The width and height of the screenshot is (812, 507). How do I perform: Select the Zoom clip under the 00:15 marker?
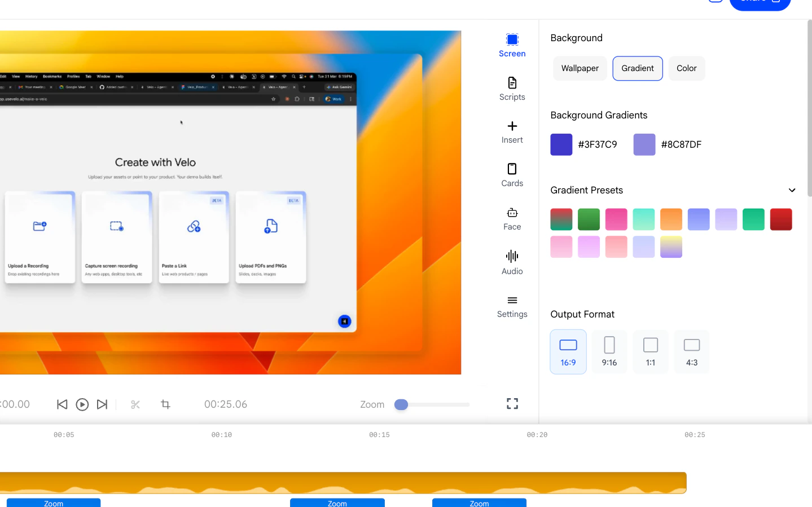pos(337,503)
